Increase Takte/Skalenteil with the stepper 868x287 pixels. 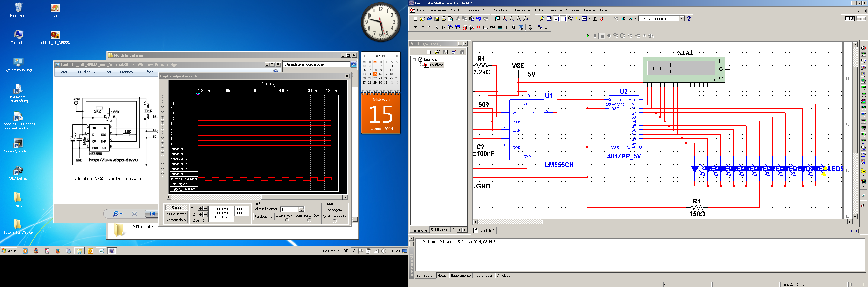[x=302, y=208]
